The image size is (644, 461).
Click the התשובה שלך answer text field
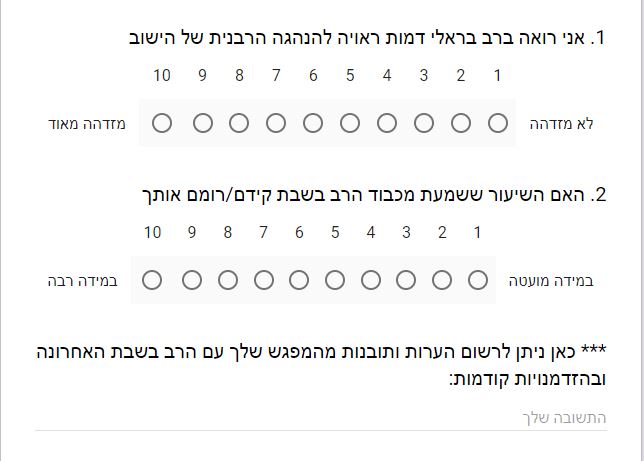321,417
